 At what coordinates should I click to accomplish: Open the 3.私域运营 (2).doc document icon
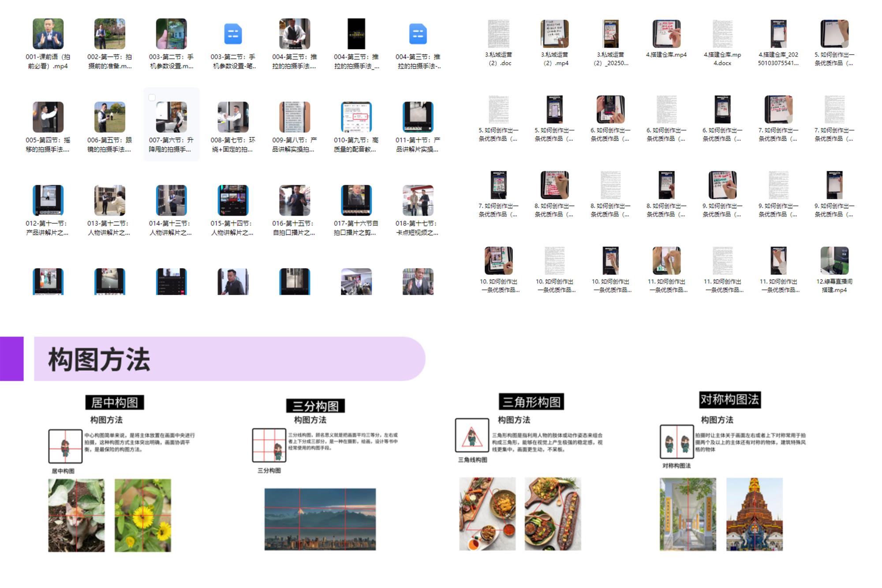[498, 34]
